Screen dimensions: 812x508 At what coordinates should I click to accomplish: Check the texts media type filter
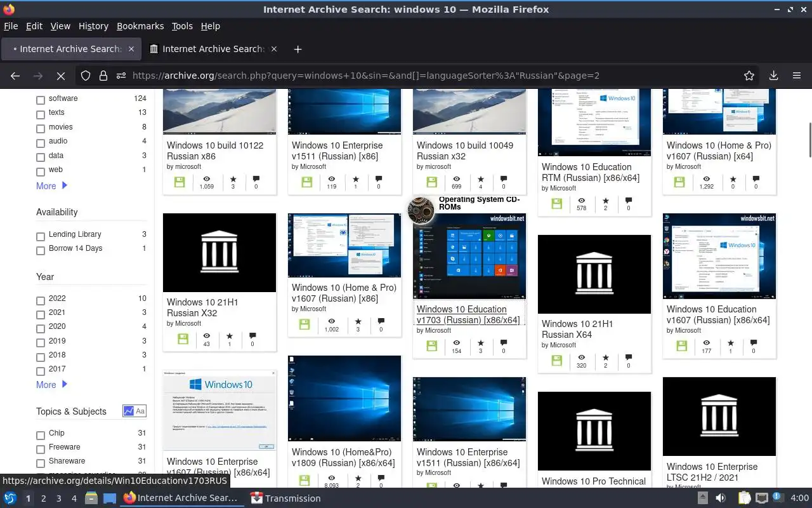click(x=41, y=114)
